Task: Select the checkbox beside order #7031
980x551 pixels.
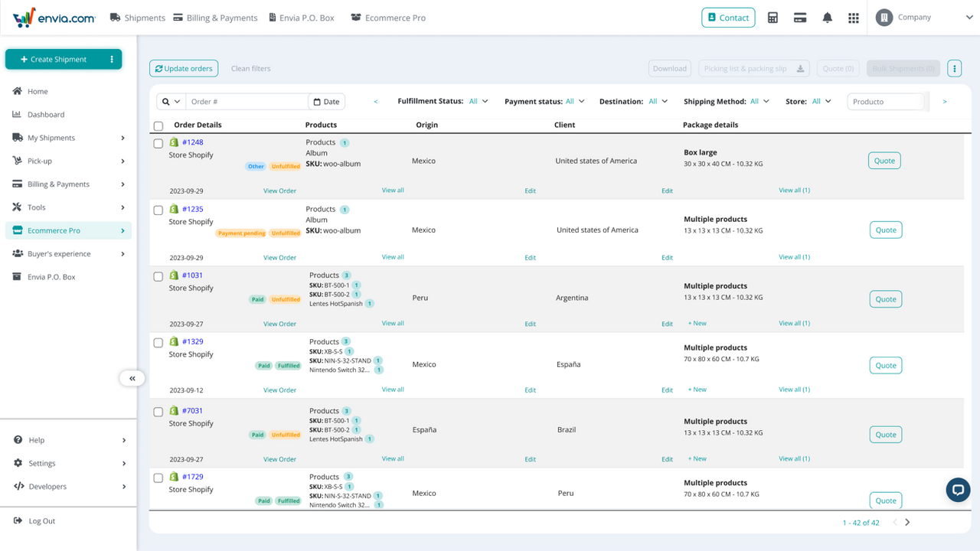Action: [x=158, y=411]
